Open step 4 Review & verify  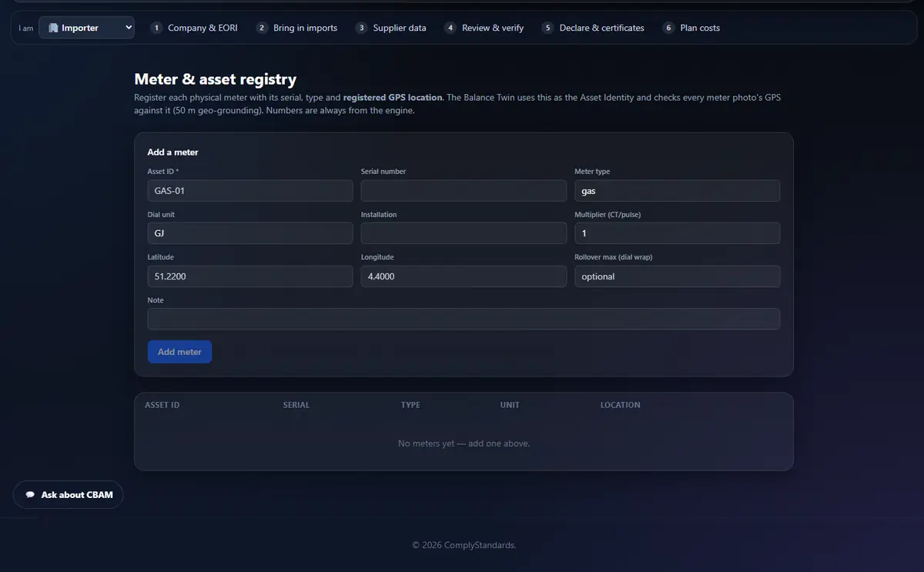484,28
